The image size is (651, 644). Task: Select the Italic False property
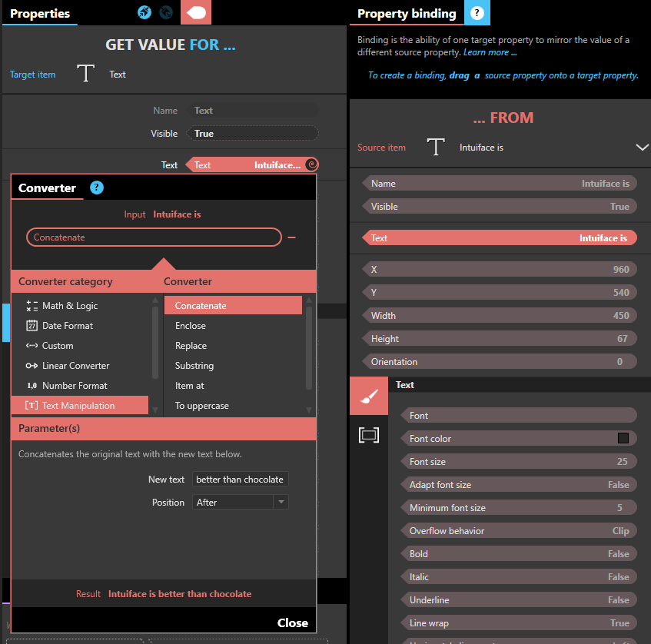(x=519, y=576)
